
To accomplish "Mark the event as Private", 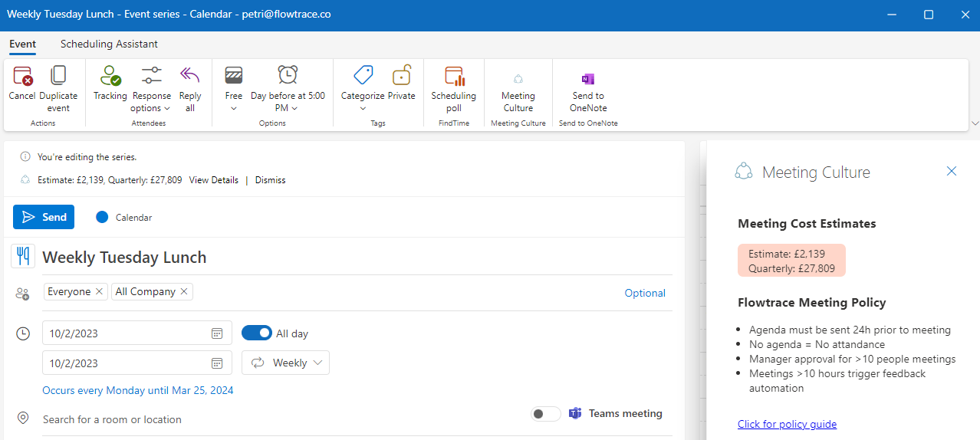I will point(401,77).
